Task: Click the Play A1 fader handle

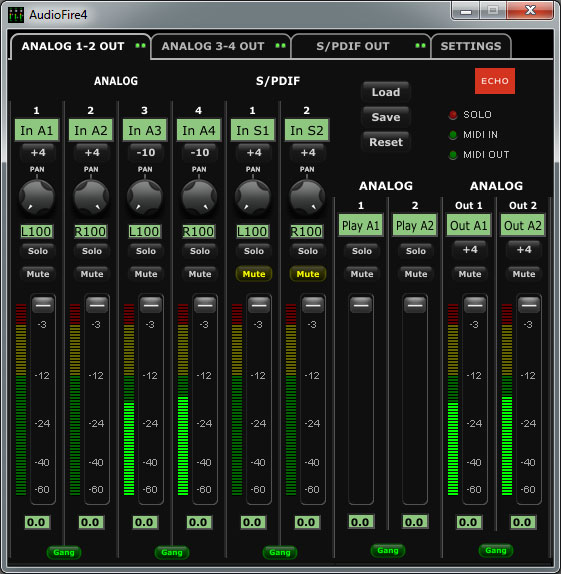Action: pos(361,305)
